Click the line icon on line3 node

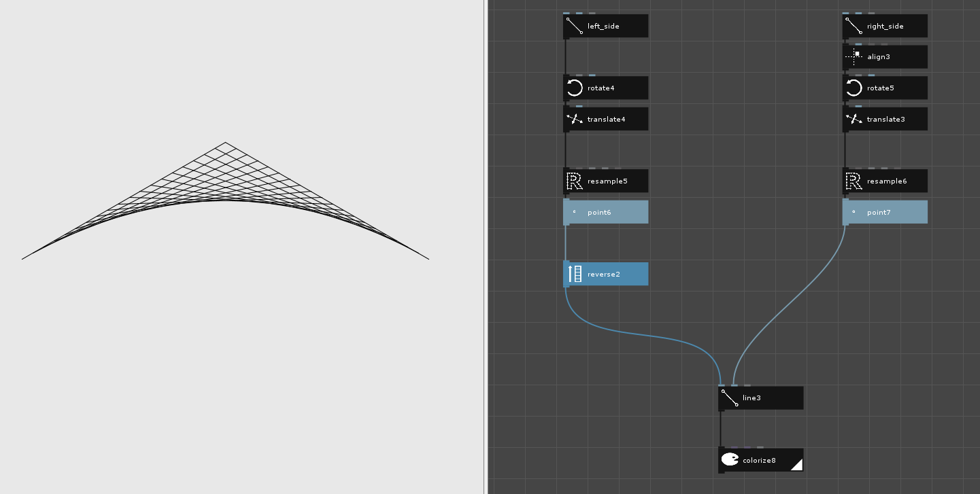click(730, 398)
